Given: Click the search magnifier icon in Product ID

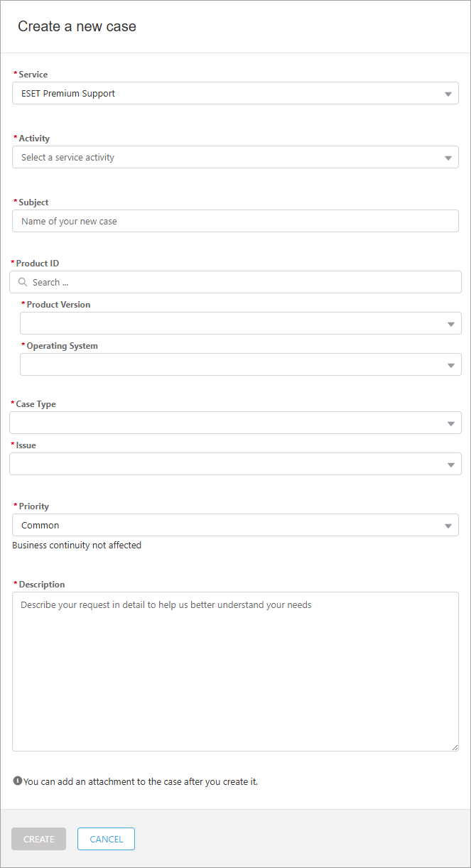Looking at the screenshot, I should coord(22,282).
